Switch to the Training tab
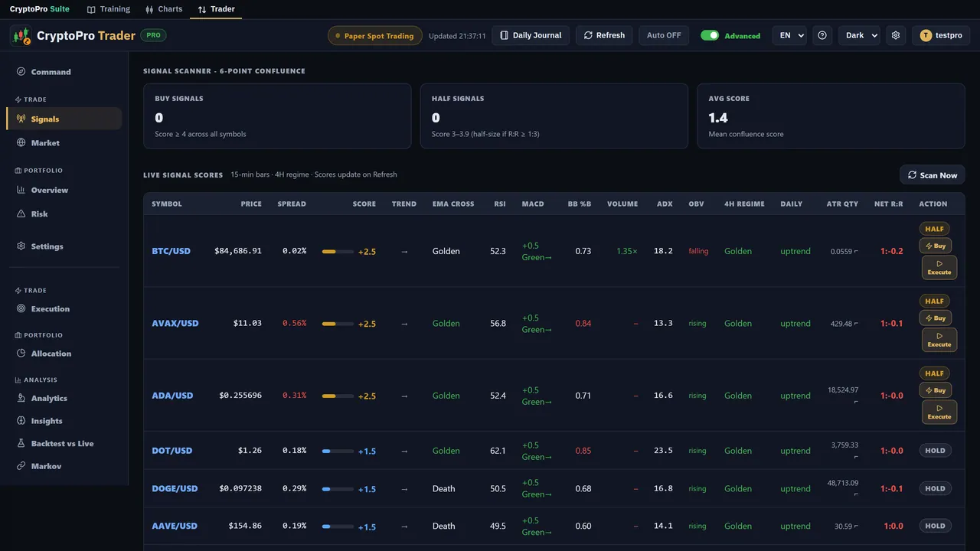The width and height of the screenshot is (980, 551). (108, 9)
